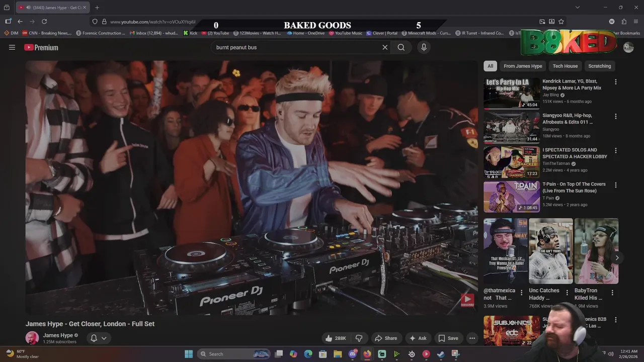This screenshot has width=644, height=362.
Task: Open the Firefox application menu
Action: pos(636,22)
